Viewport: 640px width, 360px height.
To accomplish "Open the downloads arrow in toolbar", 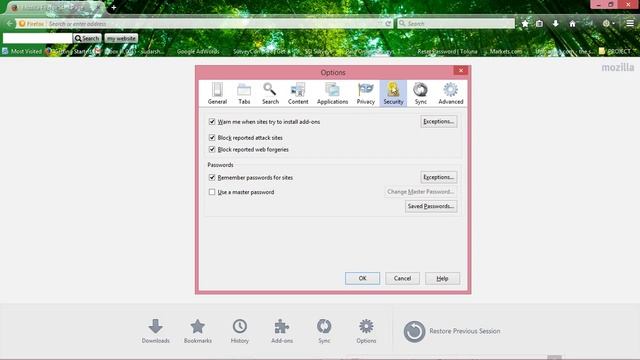I will pyautogui.click(x=556, y=24).
